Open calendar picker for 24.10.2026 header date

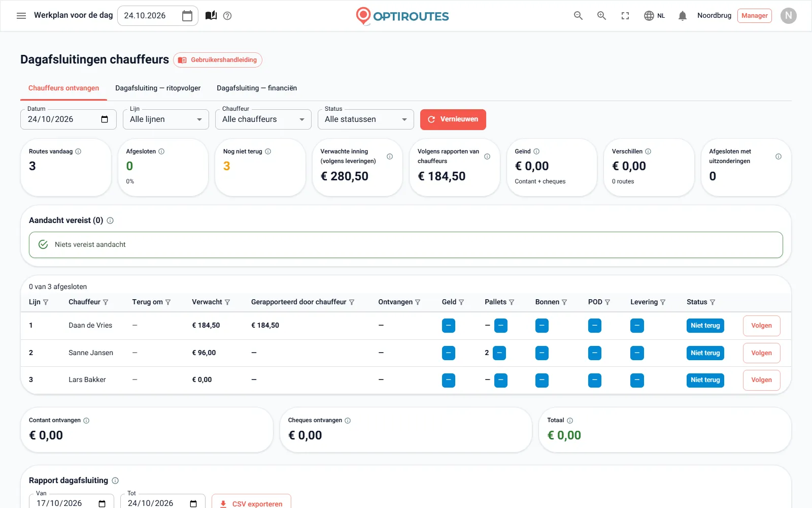pyautogui.click(x=187, y=16)
